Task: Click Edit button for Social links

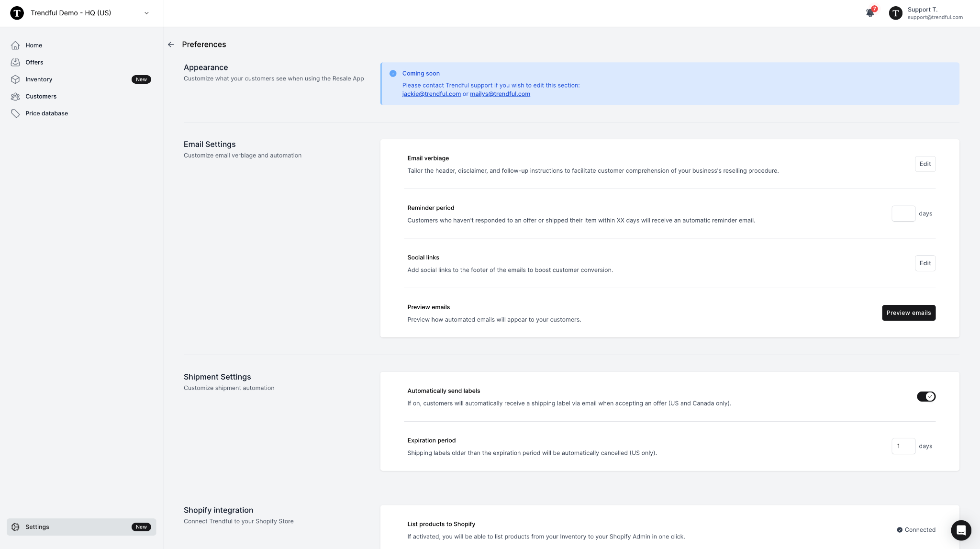Action: (x=925, y=263)
